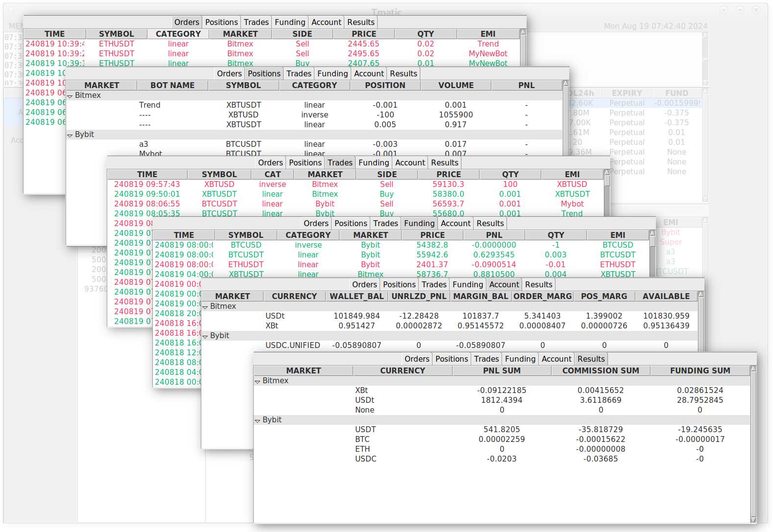
Task: Click the Positions window scroll-up arrow
Action: [x=566, y=83]
